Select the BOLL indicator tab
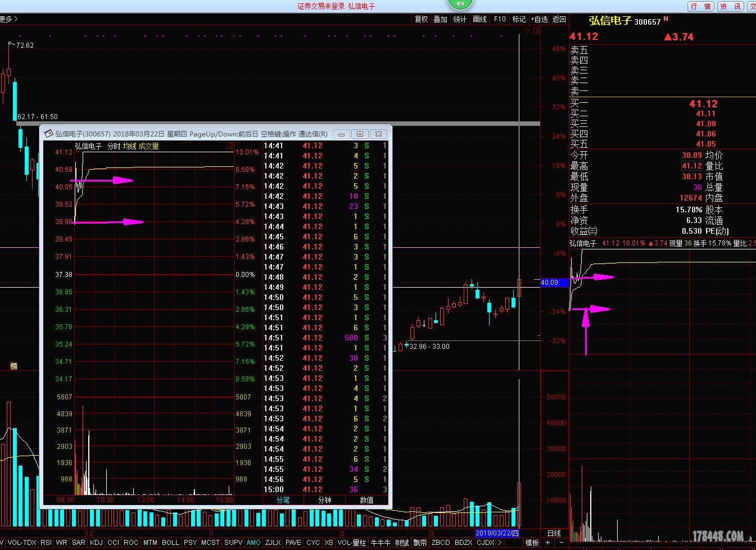The height and width of the screenshot is (550, 756). [x=170, y=543]
